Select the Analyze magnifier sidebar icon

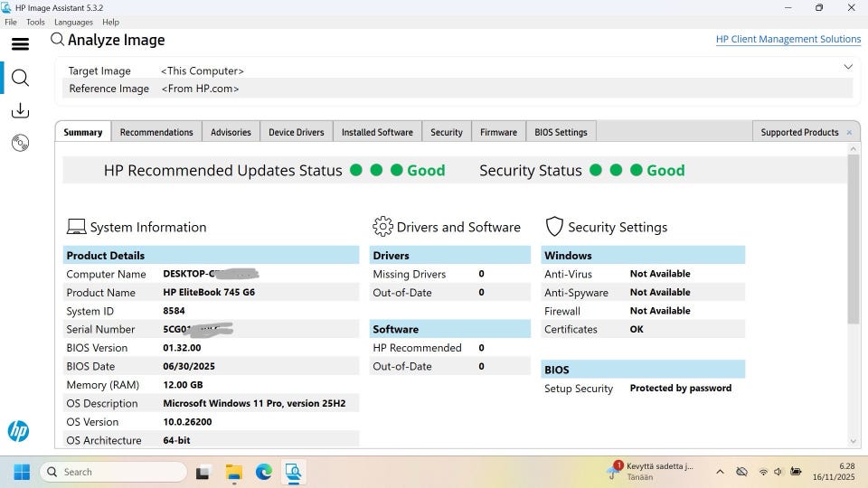tap(20, 78)
